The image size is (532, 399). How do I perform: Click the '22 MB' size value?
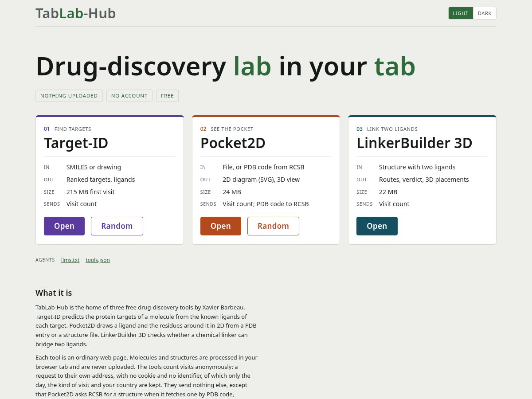pyautogui.click(x=388, y=192)
